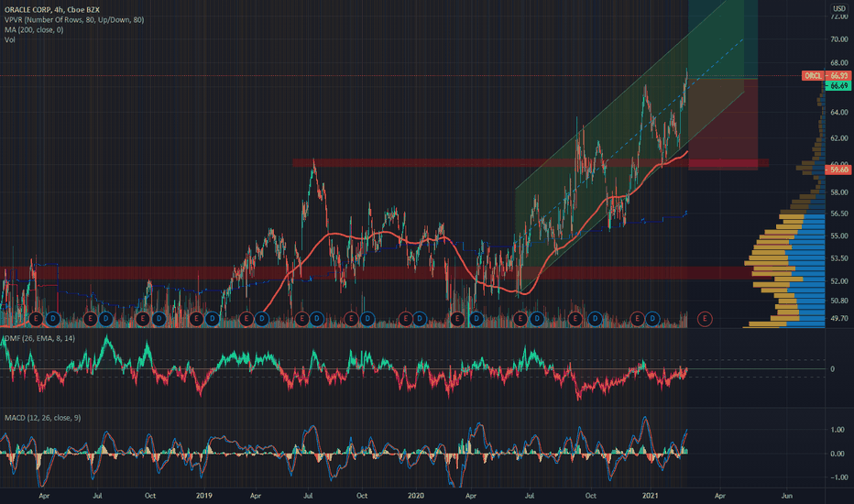
Task: Open the dividend marker just after Oct 2019
Action: coord(367,319)
